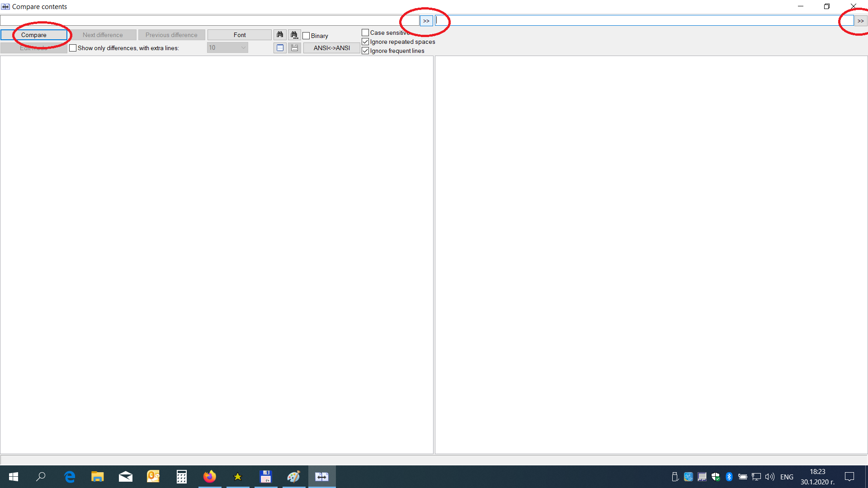
Task: Open right file browse >> button
Action: pos(860,21)
